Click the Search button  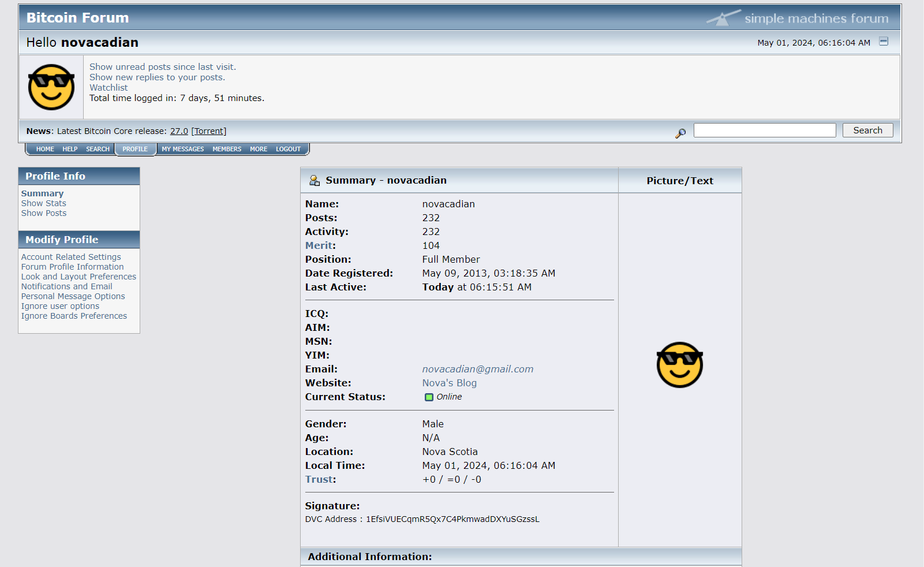[867, 130]
